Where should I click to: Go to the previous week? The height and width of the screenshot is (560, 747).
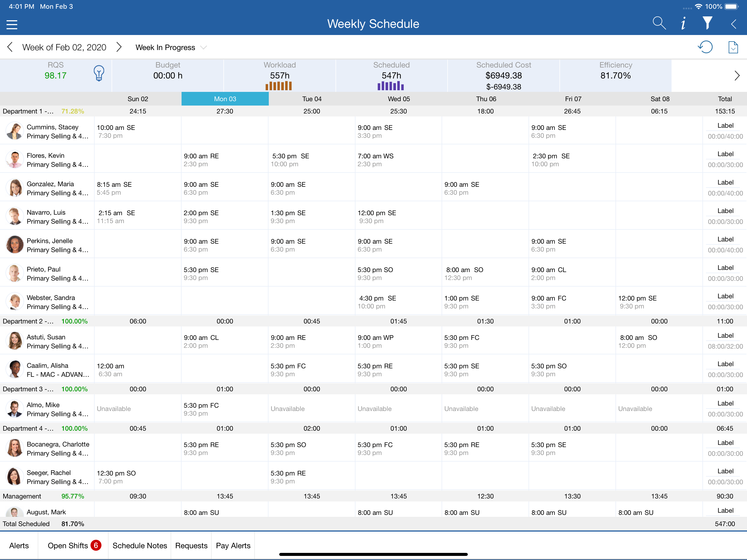click(10, 47)
